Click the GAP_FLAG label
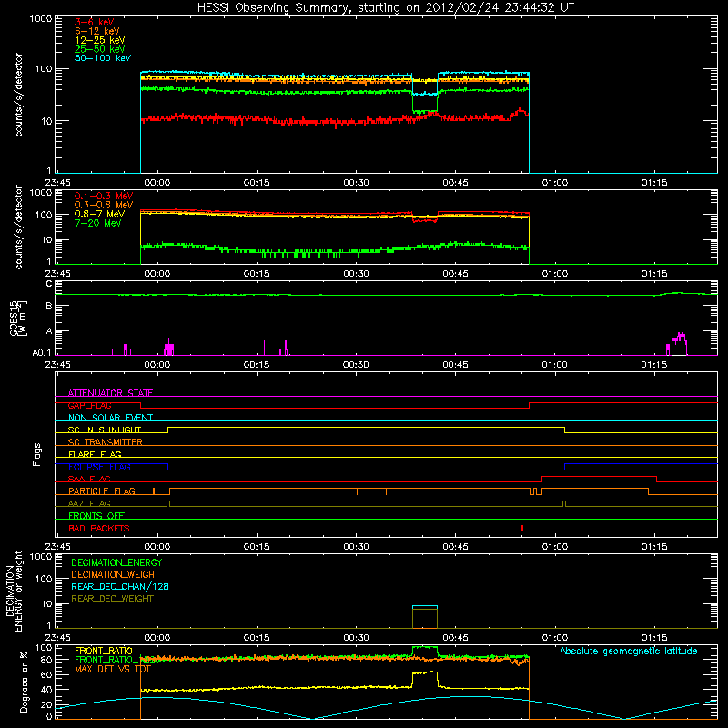The image size is (728, 728). [89, 405]
